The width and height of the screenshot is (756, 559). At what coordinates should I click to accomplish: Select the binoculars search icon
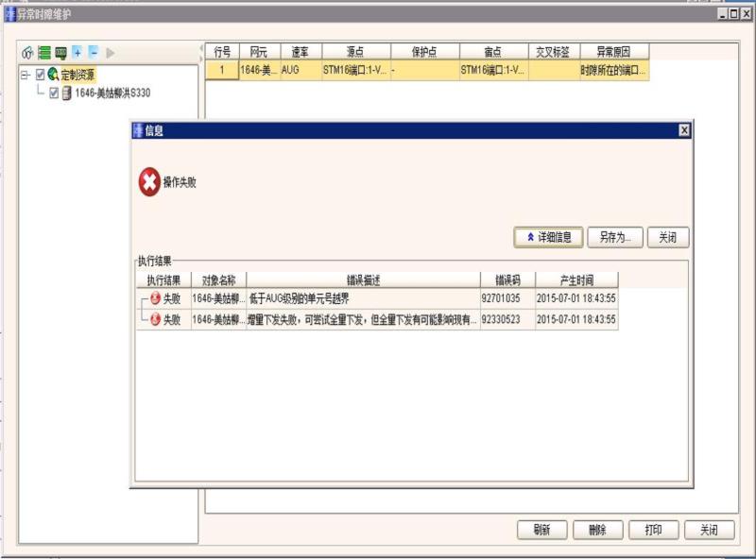(x=26, y=52)
